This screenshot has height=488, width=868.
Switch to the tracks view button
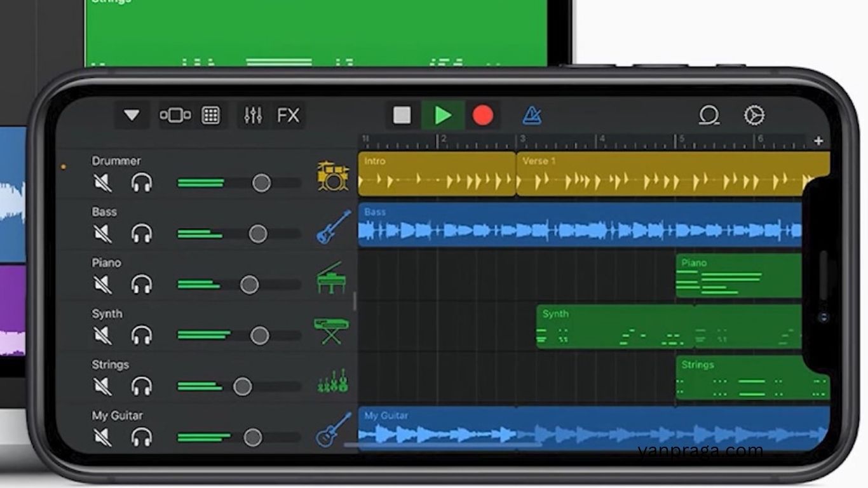click(175, 116)
